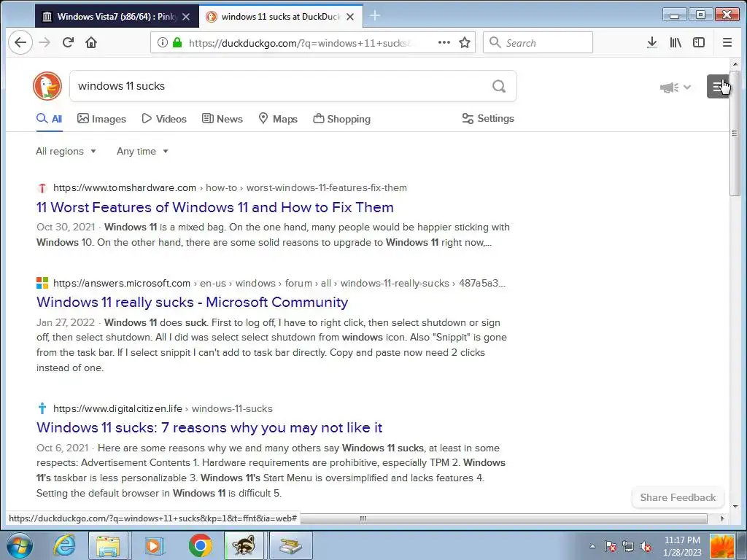
Task: Open the Library bookshelf icon
Action: click(x=676, y=43)
